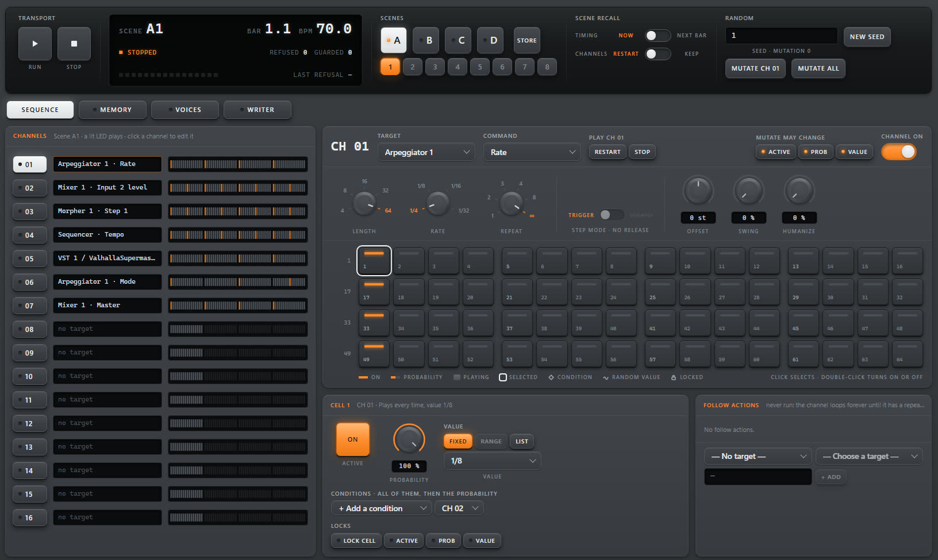
Task: Switch to the Sequence tab
Action: click(x=40, y=110)
